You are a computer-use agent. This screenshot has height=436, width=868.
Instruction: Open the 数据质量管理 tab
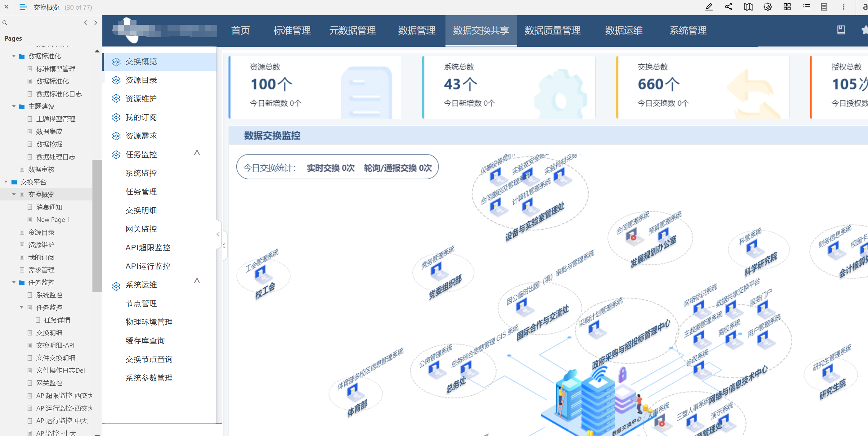click(x=553, y=30)
